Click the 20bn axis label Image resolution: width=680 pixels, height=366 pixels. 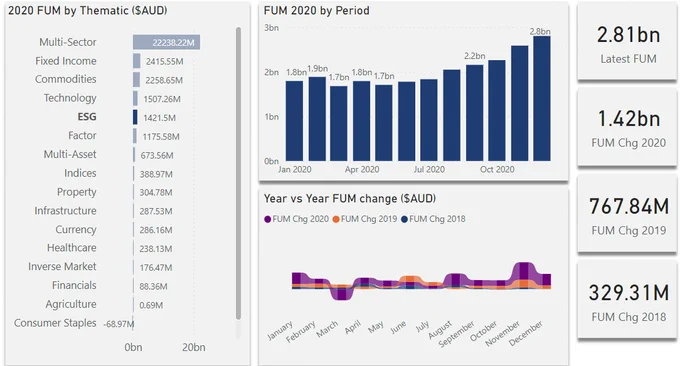[x=193, y=347]
